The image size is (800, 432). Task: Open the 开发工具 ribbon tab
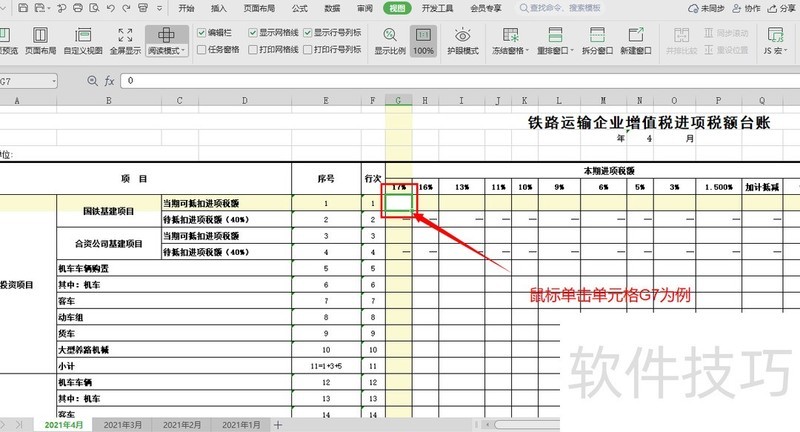coord(437,8)
